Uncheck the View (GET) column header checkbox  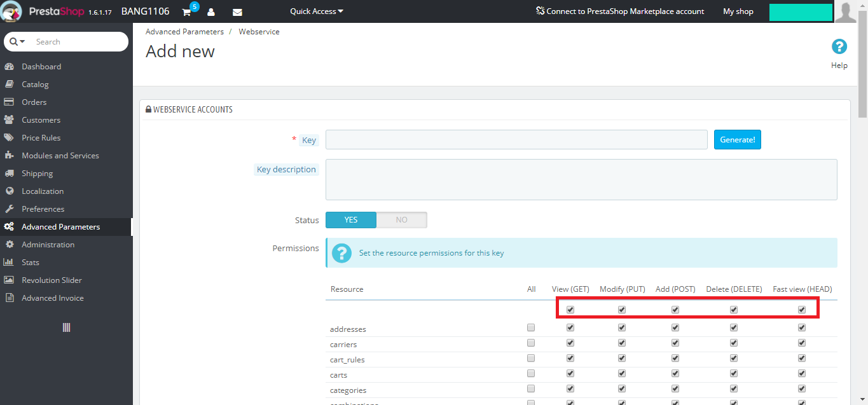[570, 310]
